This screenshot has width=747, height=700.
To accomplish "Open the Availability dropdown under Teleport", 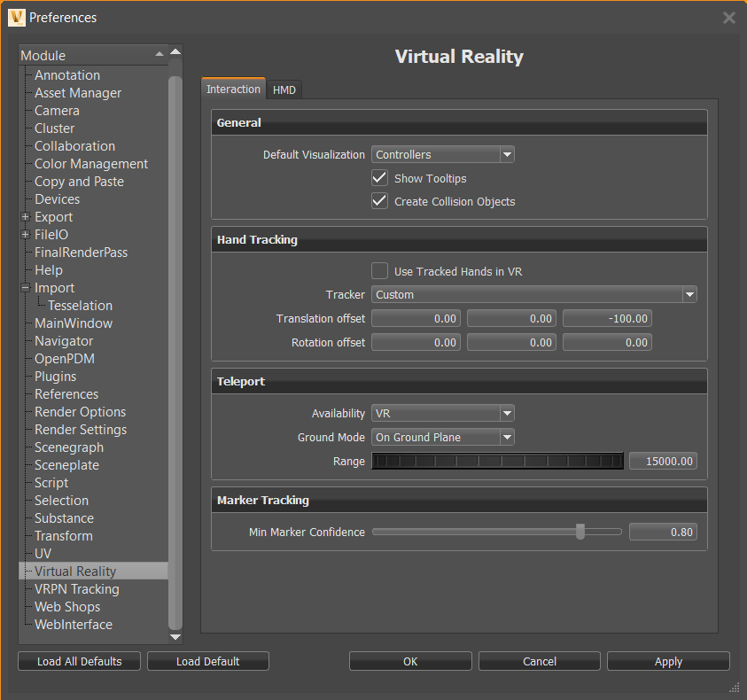I will click(x=506, y=413).
